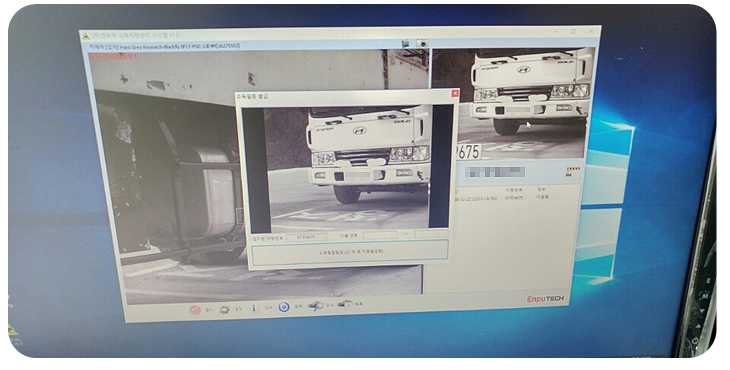Screen dimensions: 730x370
Task: Click the detected vehicle number field in popup
Action: coord(306,237)
